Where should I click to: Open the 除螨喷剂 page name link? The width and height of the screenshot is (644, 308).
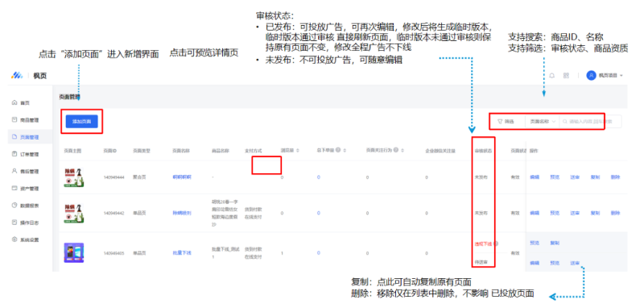tap(182, 214)
